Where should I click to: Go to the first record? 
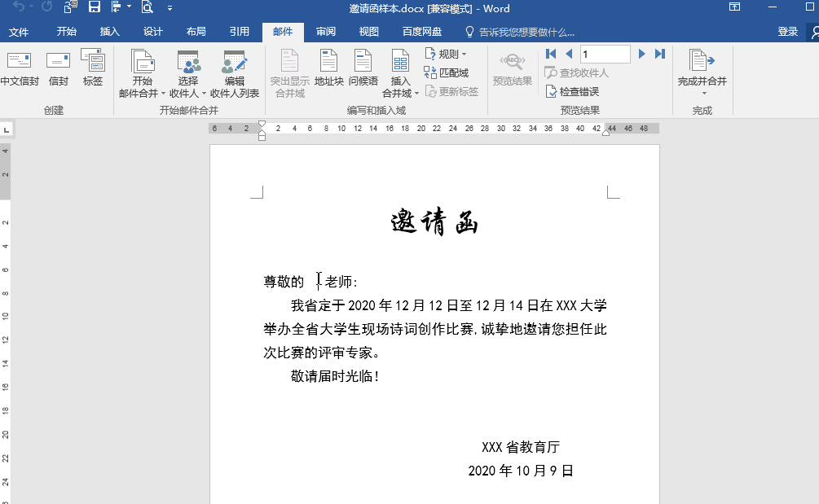tap(551, 54)
